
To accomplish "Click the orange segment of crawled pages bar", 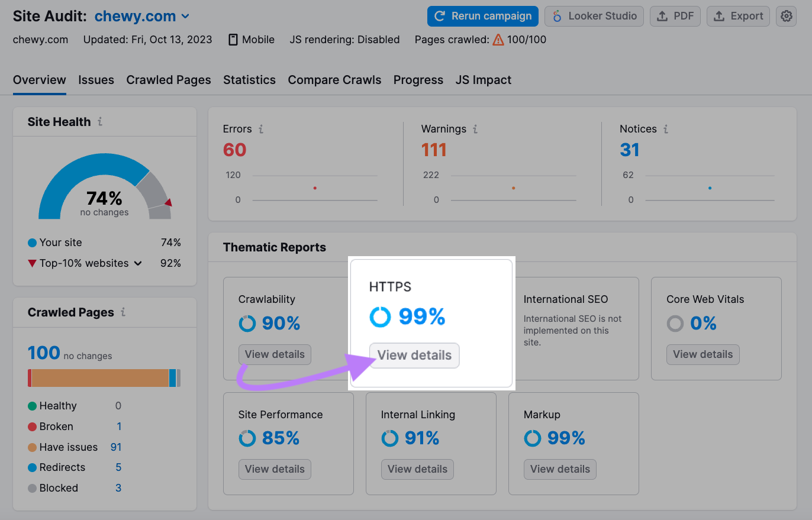I will coord(100,378).
